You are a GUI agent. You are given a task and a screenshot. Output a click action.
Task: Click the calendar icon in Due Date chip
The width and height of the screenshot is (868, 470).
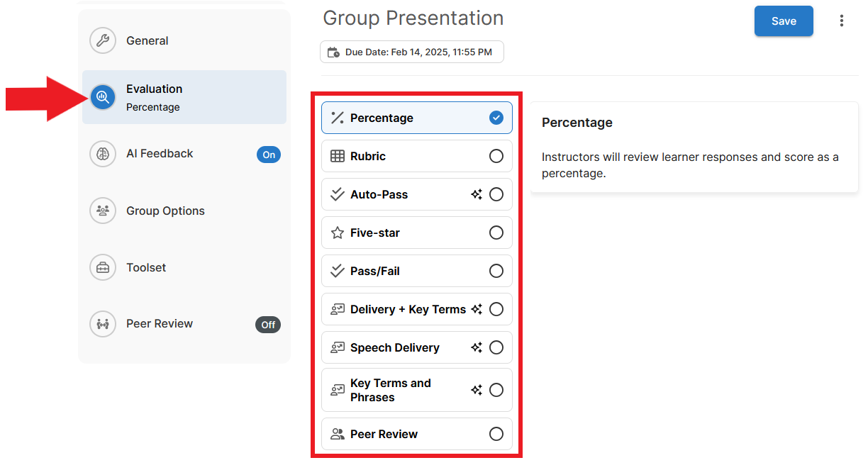(x=333, y=52)
